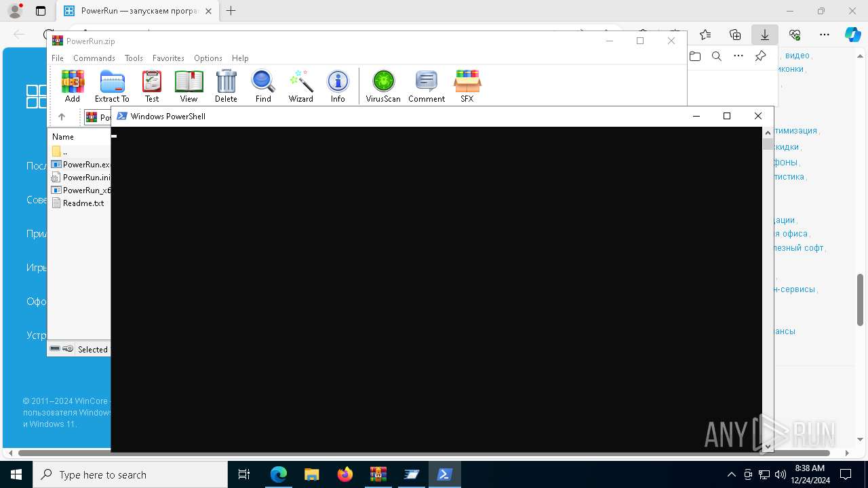Click the 'видео' tag link

pyautogui.click(x=797, y=56)
